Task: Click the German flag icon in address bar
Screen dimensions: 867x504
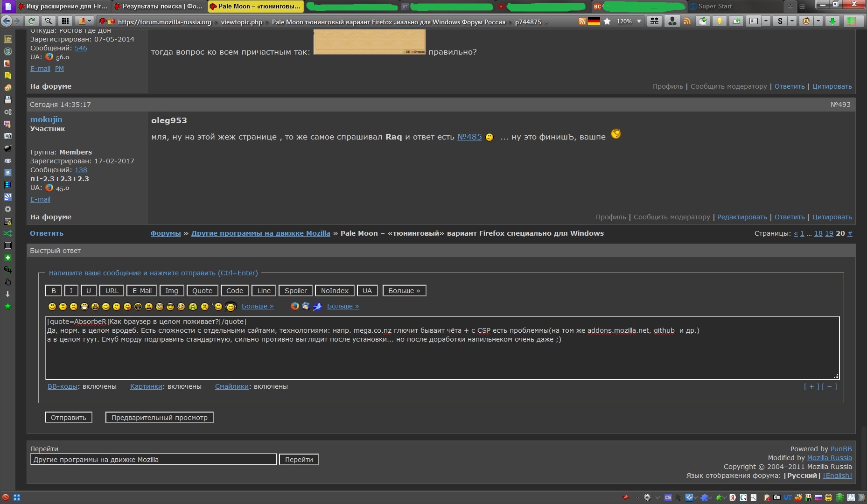Action: point(594,21)
